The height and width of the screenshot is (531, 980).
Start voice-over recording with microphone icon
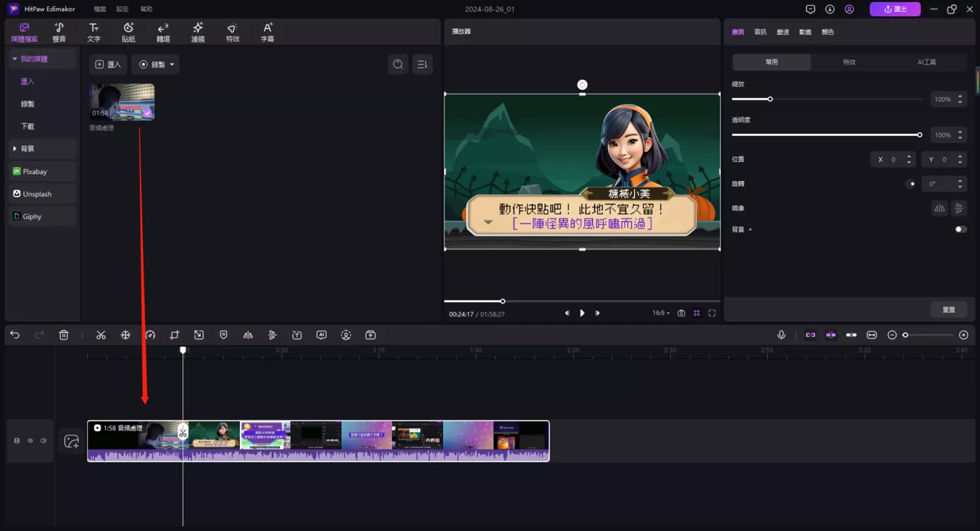click(781, 335)
